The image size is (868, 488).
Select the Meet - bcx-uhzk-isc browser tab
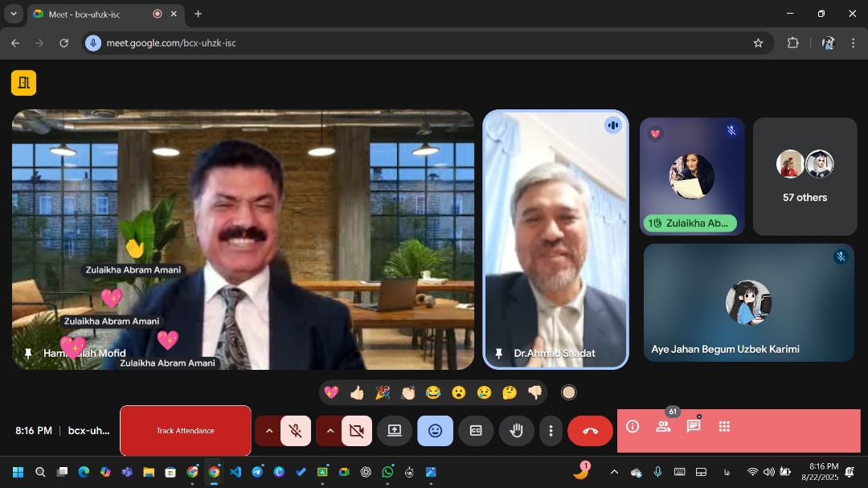88,14
